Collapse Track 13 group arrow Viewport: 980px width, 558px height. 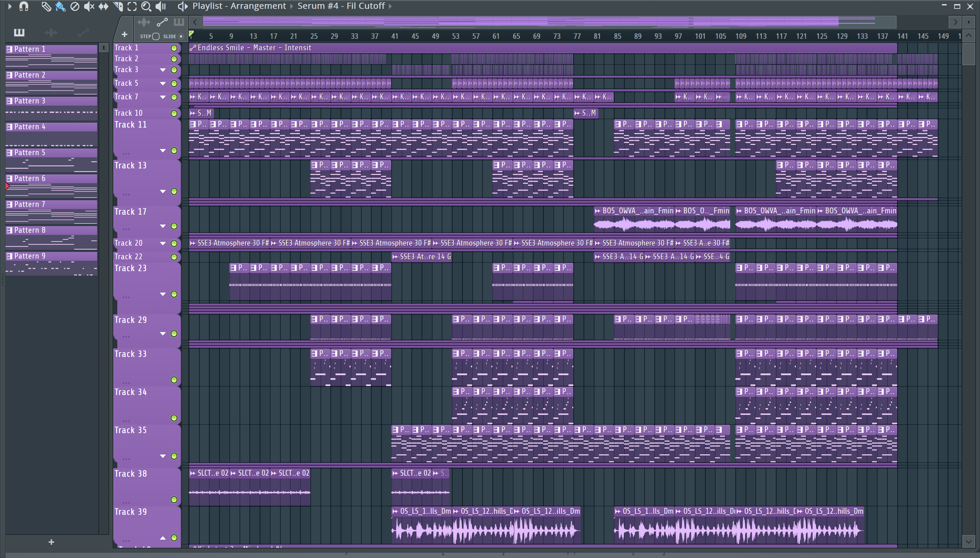(163, 191)
